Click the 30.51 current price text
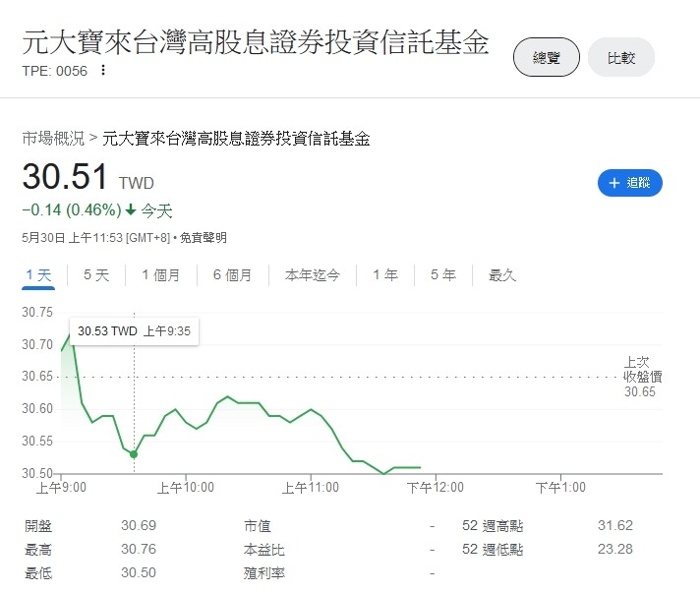The width and height of the screenshot is (700, 593). coord(65,176)
